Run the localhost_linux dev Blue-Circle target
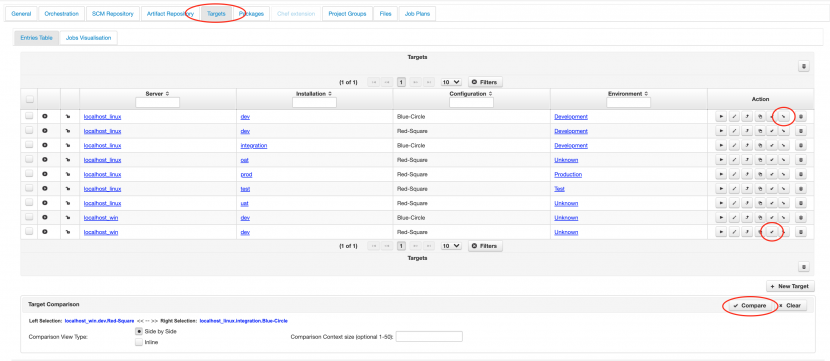This screenshot has height=361, width=830. click(x=721, y=116)
